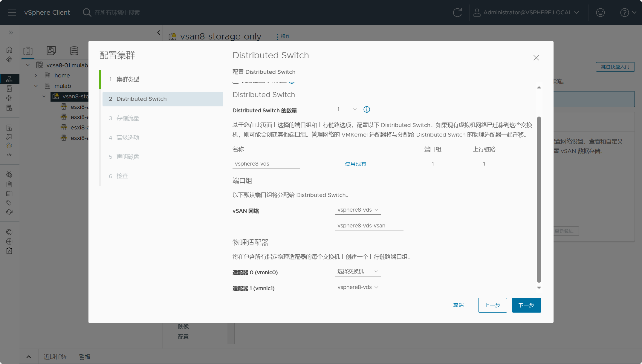
Task: Open Auto Deploy arrow icon in sidebar
Action: [9, 137]
